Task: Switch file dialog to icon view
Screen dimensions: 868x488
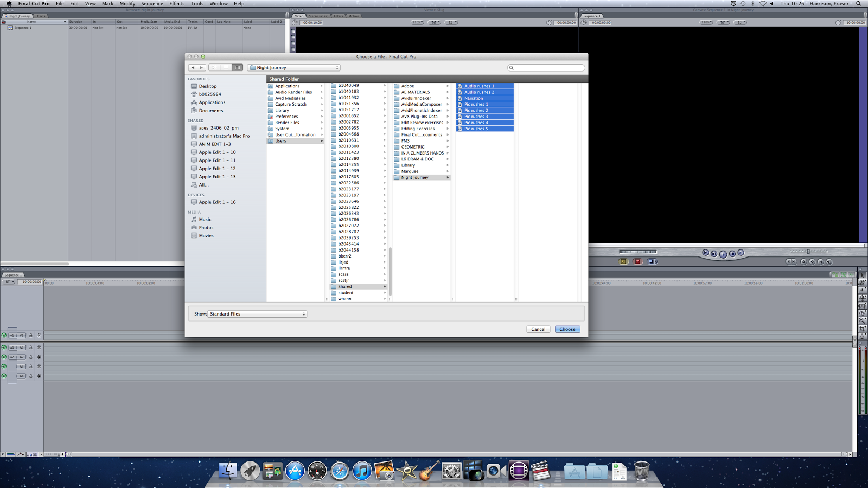Action: coord(215,68)
